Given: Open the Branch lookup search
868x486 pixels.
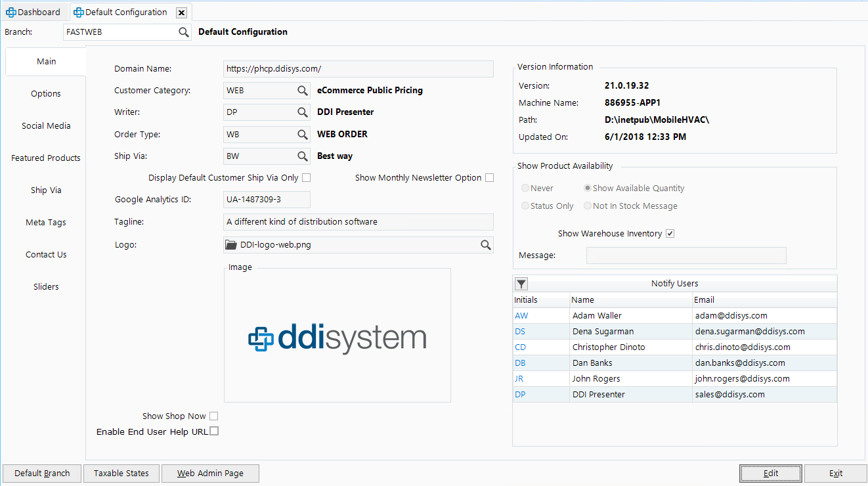Looking at the screenshot, I should point(183,32).
